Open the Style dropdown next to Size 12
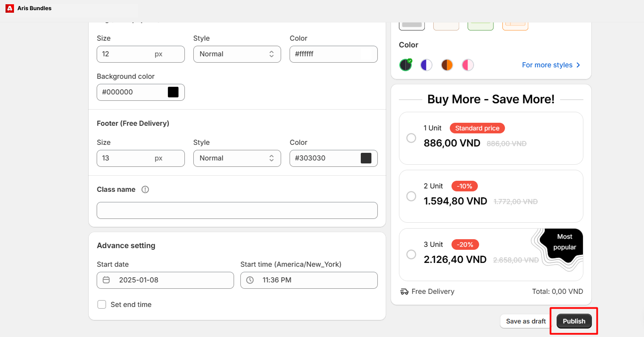 click(237, 54)
